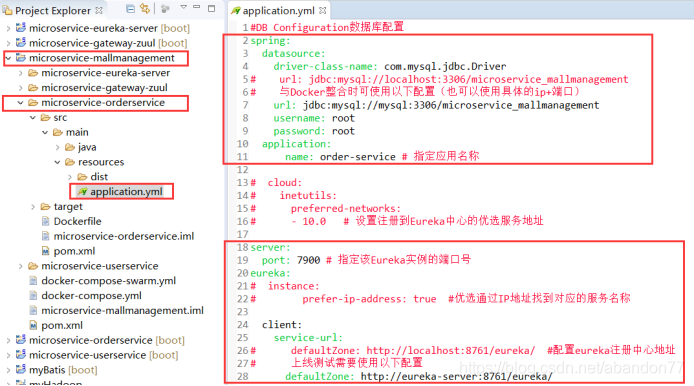Collapse microservice-mallmanagement project
Screen dimensions: 694x386
pyautogui.click(x=8, y=58)
